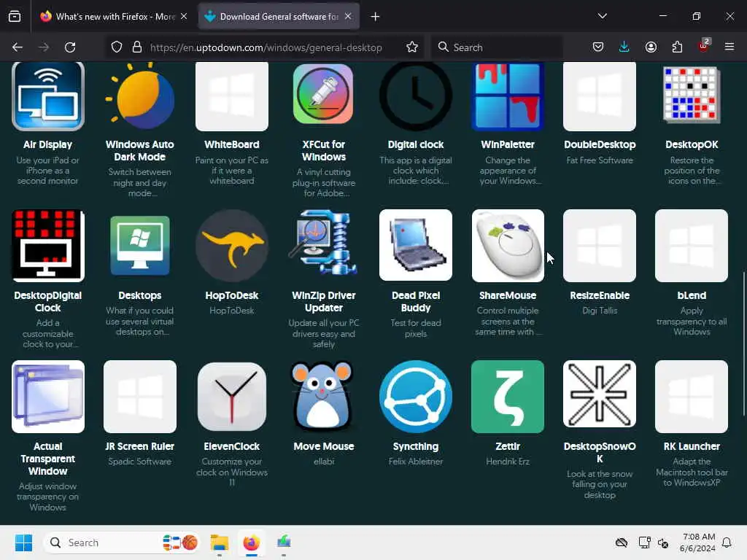Open Windows Auto Dark Mode sun-moon icon
The width and height of the screenshot is (747, 560).
pyautogui.click(x=140, y=96)
